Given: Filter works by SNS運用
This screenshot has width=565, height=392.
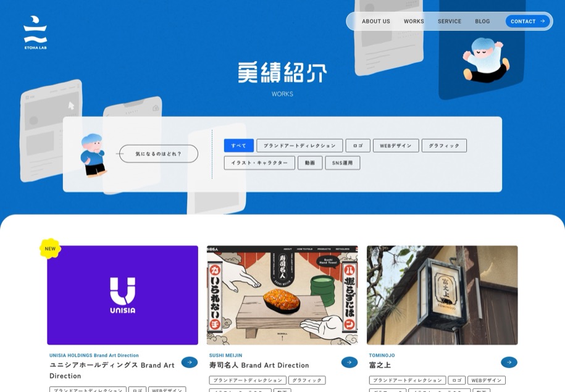Looking at the screenshot, I should point(342,163).
